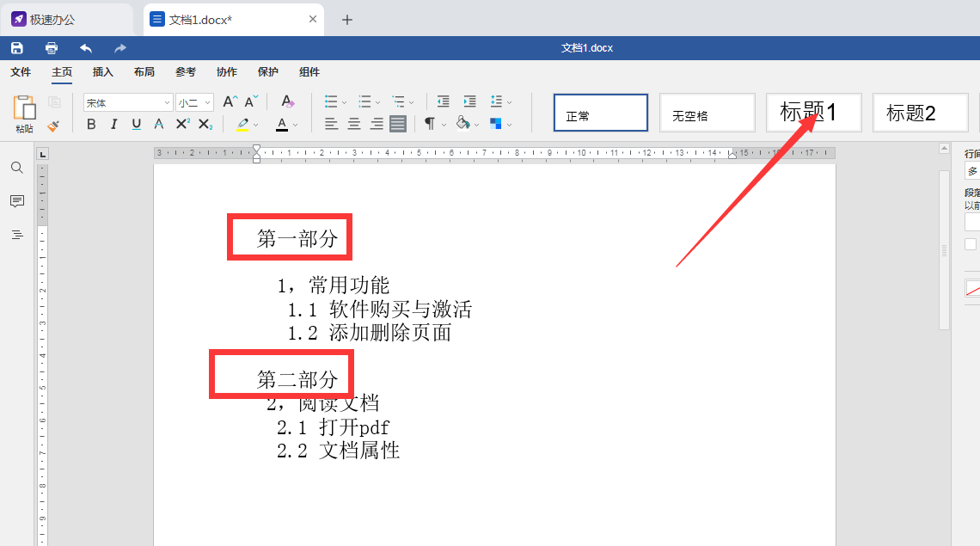
Task: Open the comments panel in sidebar
Action: click(17, 200)
